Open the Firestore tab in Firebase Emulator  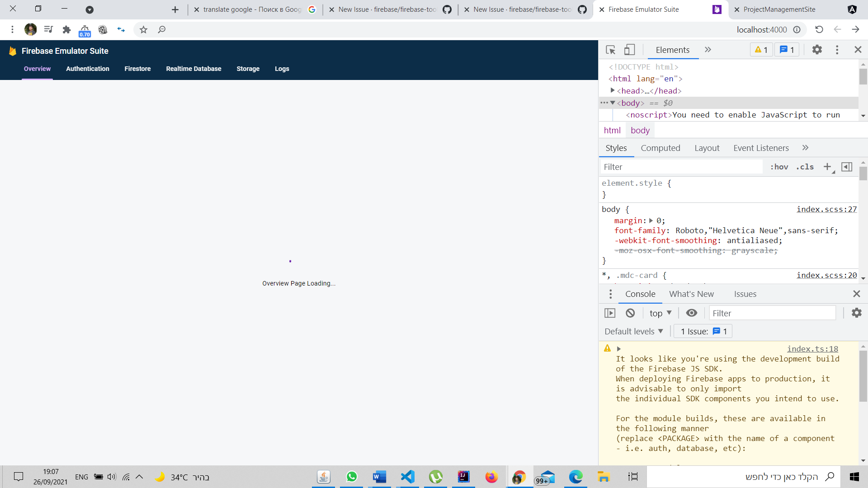click(x=137, y=69)
